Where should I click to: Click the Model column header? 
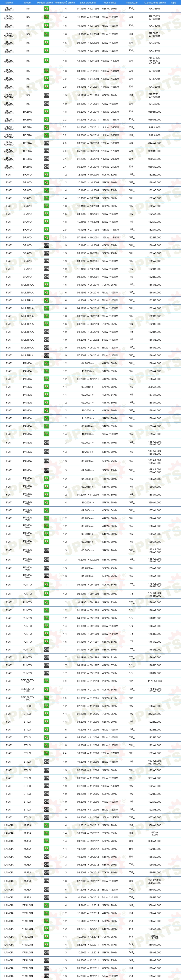(x=28, y=2)
